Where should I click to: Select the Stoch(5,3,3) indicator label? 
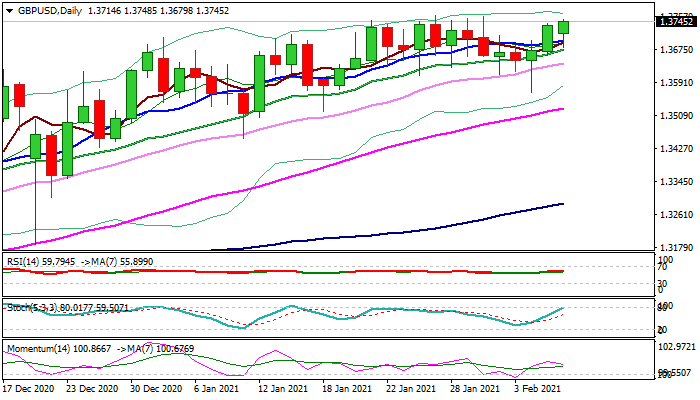[31, 308]
